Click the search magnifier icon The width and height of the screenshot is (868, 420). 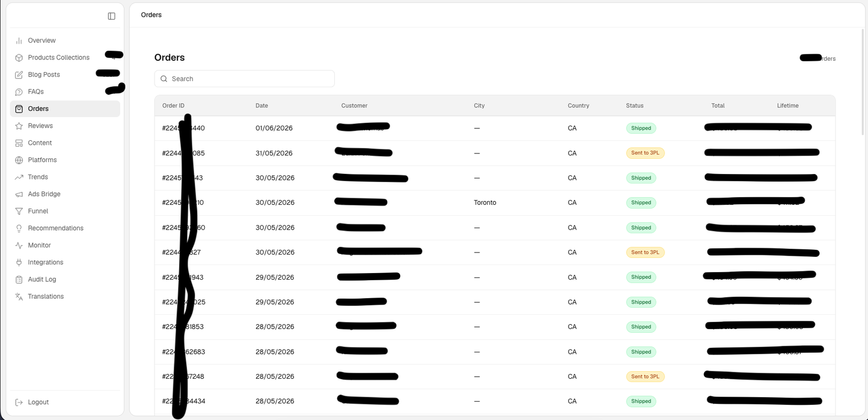[164, 79]
